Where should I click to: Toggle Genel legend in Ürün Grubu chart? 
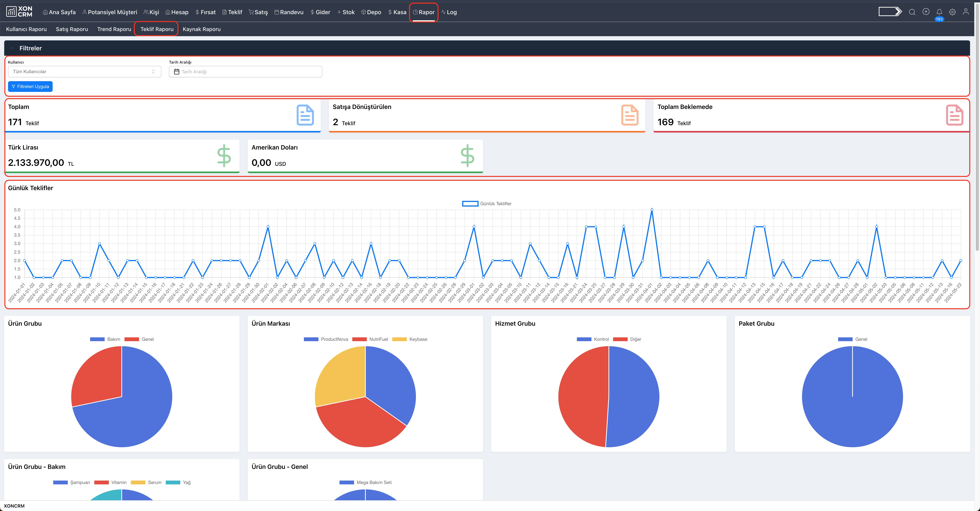point(139,339)
